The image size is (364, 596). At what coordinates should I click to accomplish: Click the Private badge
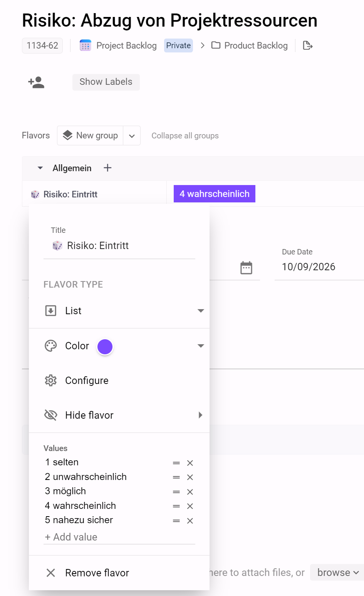pyautogui.click(x=178, y=45)
